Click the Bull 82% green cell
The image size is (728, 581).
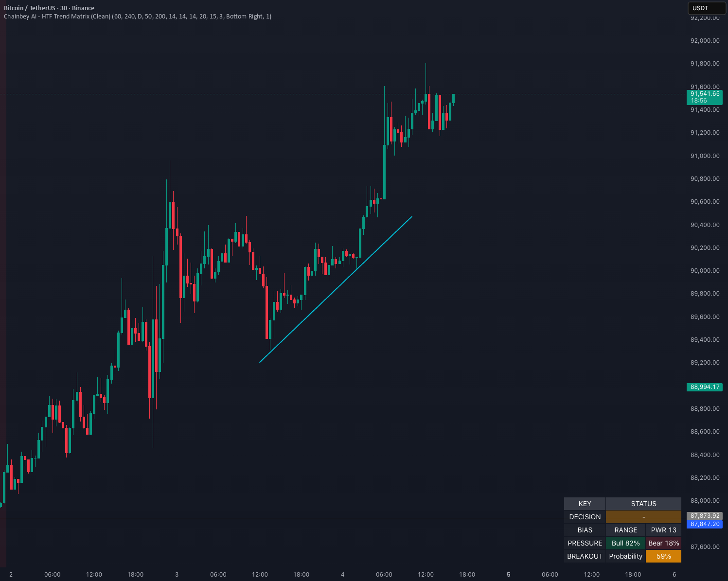tap(625, 543)
